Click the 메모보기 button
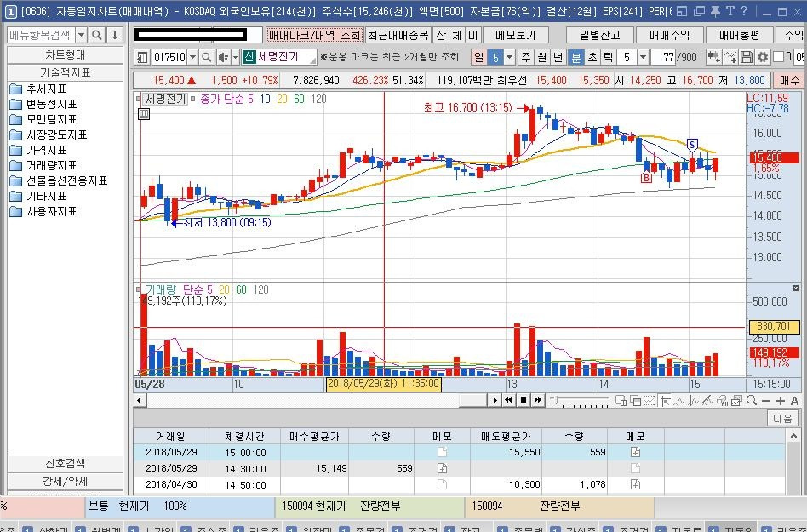The height and width of the screenshot is (532, 807). coord(515,35)
